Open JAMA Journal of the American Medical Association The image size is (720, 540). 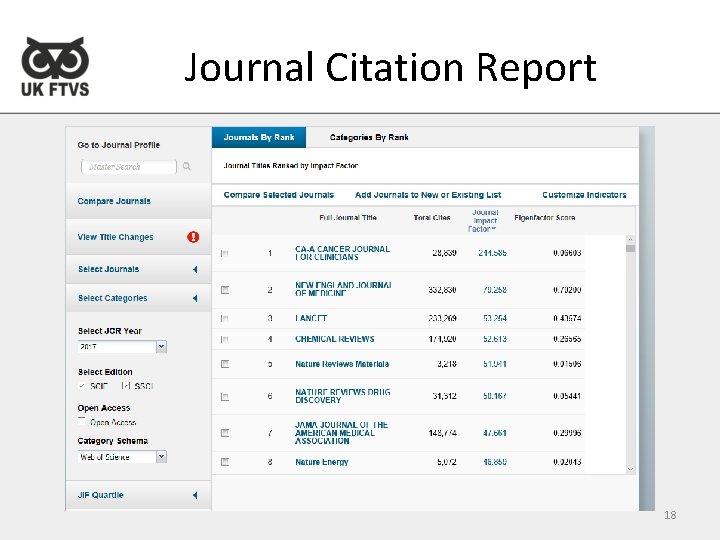(x=341, y=433)
